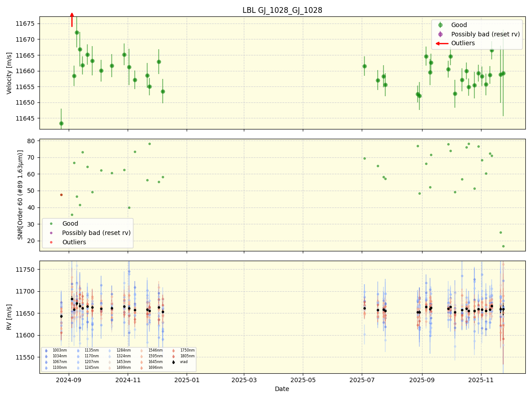Click the 2025-11 date tick label
Screen dimensions: 532x399
coord(481,380)
